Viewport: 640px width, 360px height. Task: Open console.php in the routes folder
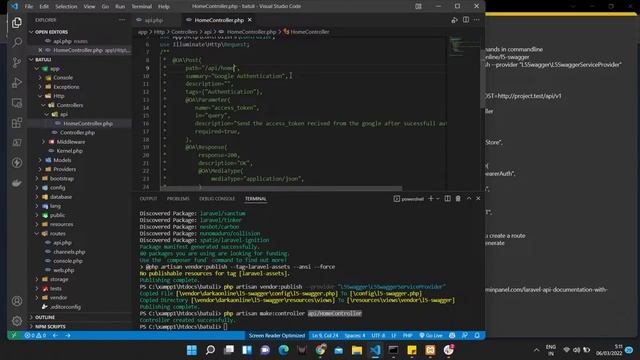tap(68, 261)
